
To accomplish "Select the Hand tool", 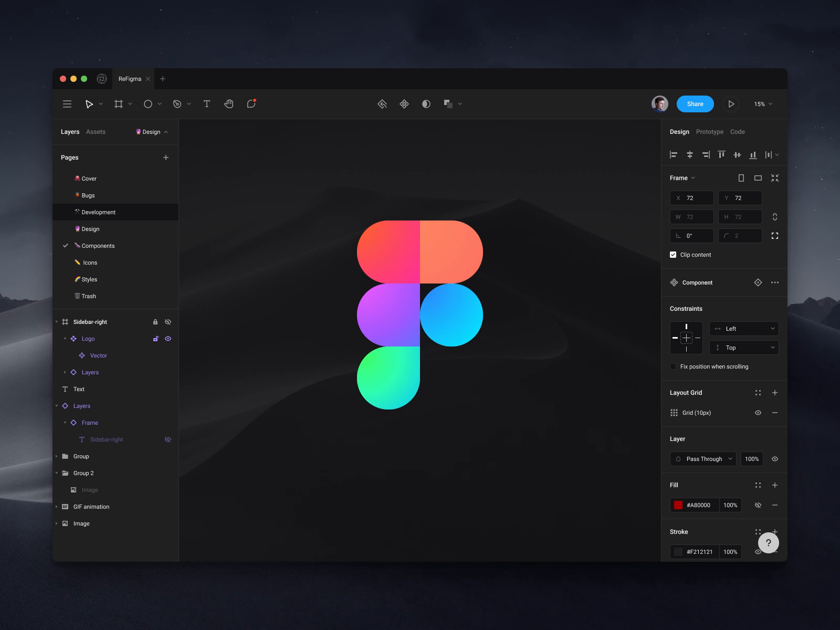I will [229, 104].
